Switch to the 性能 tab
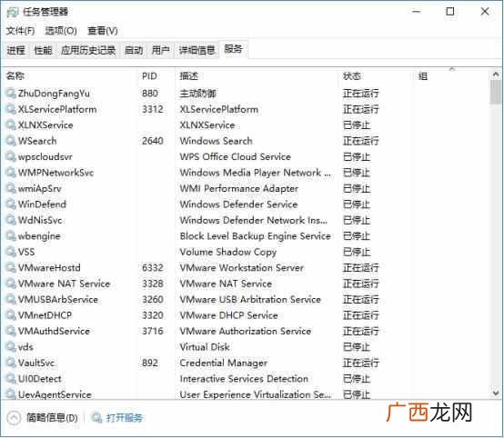This screenshot has height=438, width=504. (43, 50)
